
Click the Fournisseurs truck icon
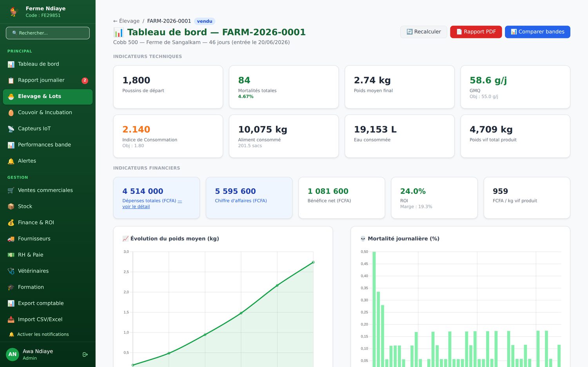[x=11, y=239]
